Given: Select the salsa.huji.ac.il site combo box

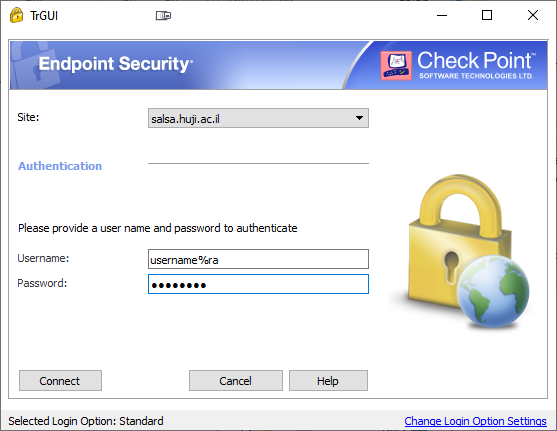Looking at the screenshot, I should [x=258, y=118].
